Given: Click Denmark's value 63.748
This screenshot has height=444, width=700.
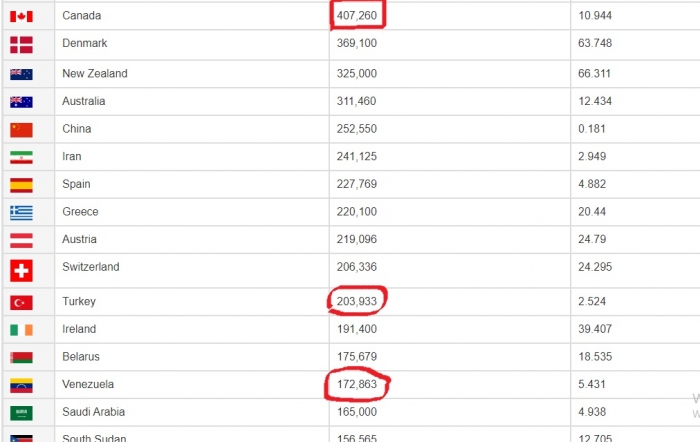Looking at the screenshot, I should pos(596,44).
